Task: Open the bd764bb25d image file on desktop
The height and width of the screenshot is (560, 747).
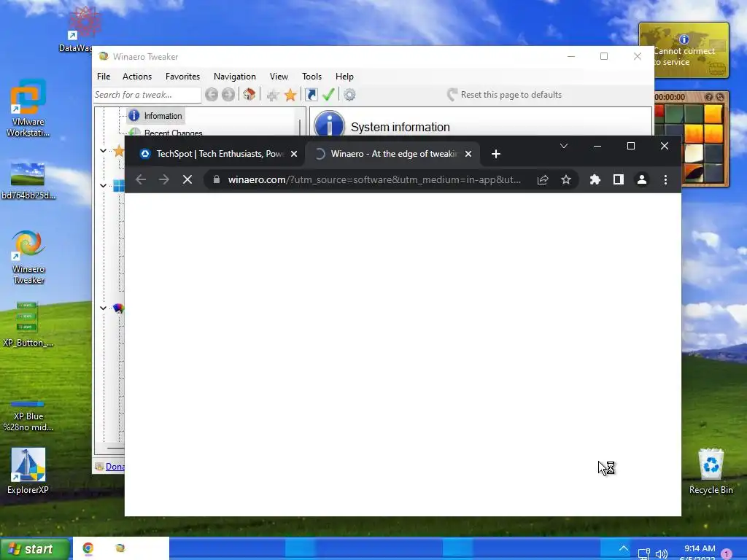Action: pos(28,181)
